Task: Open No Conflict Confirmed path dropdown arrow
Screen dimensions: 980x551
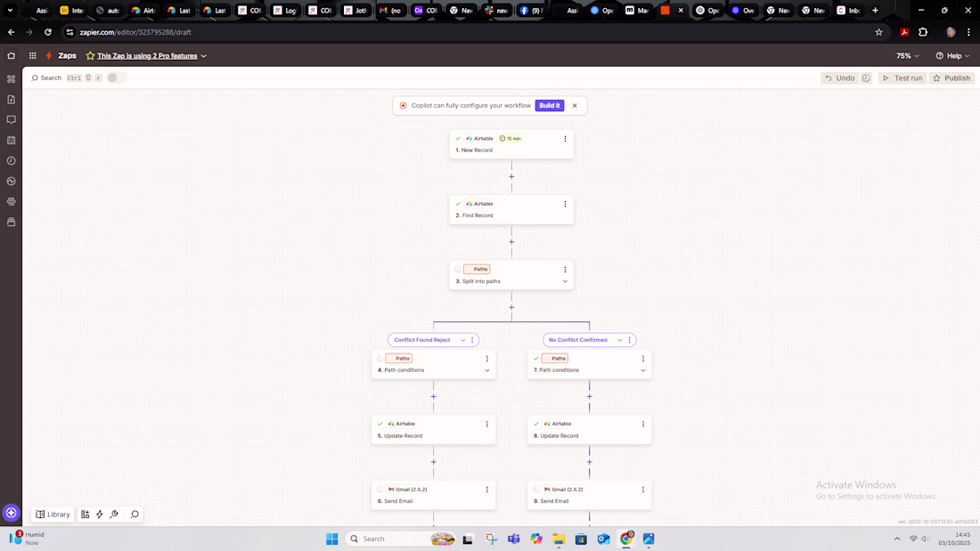Action: pos(620,340)
